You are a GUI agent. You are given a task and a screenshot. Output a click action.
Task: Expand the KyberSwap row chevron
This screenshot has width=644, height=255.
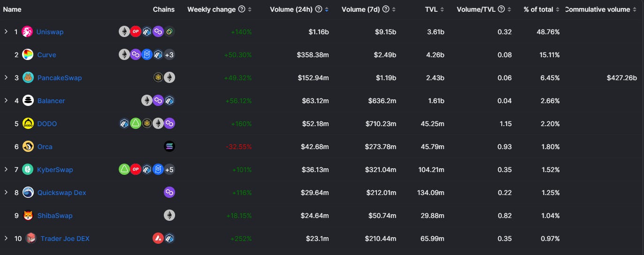point(6,170)
